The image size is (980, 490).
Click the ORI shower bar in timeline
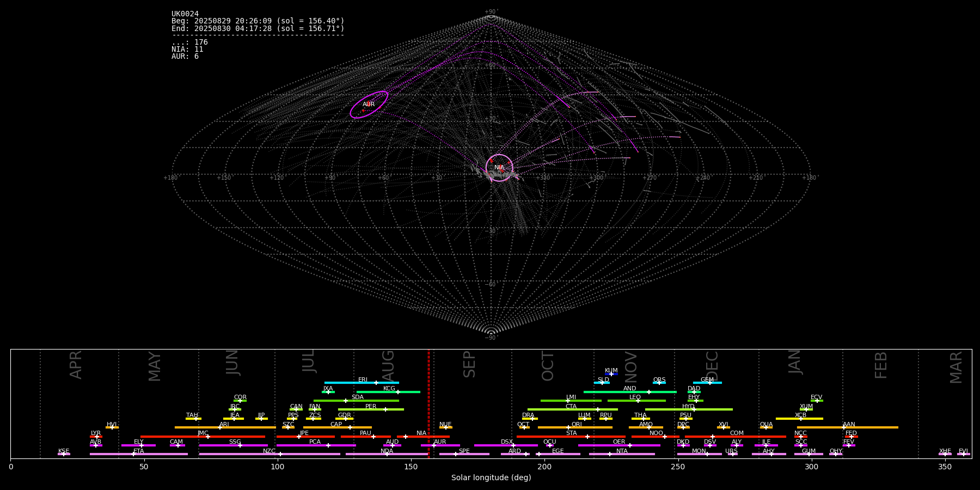[x=575, y=427]
